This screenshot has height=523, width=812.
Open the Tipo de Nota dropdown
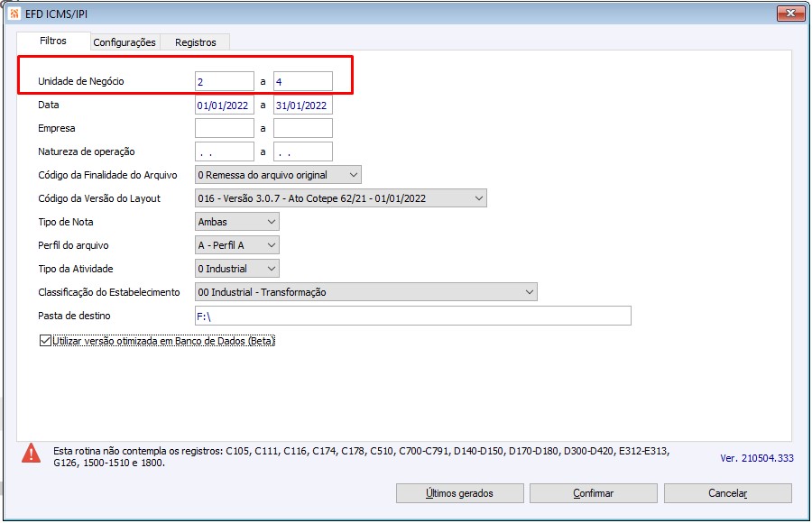pyautogui.click(x=237, y=222)
